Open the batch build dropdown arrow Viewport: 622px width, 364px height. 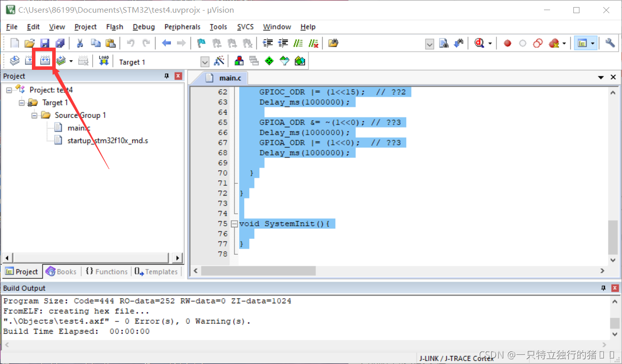(71, 61)
